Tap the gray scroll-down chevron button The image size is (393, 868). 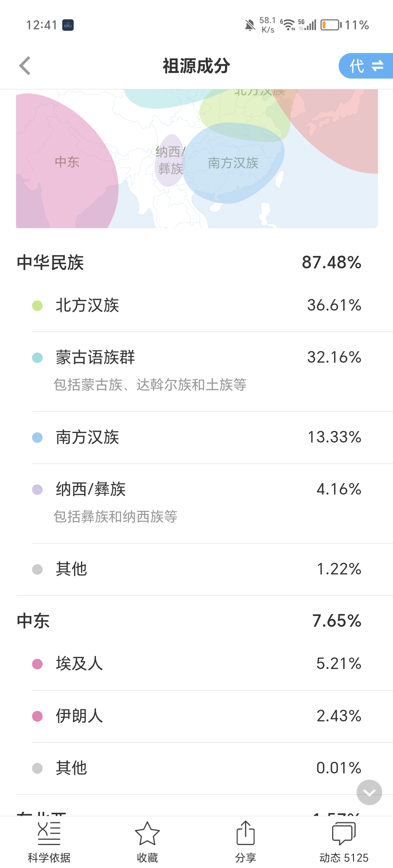click(369, 792)
